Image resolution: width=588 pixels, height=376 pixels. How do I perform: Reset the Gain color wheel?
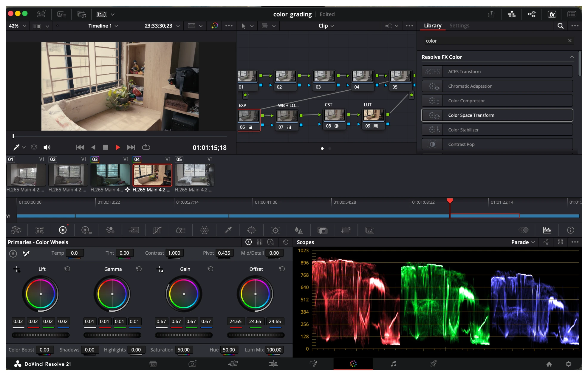[x=211, y=269]
